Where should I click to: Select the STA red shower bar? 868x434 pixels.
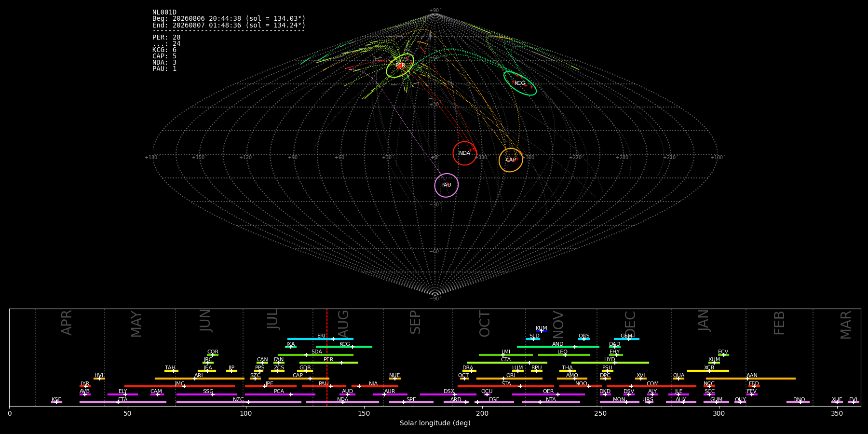pyautogui.click(x=506, y=386)
